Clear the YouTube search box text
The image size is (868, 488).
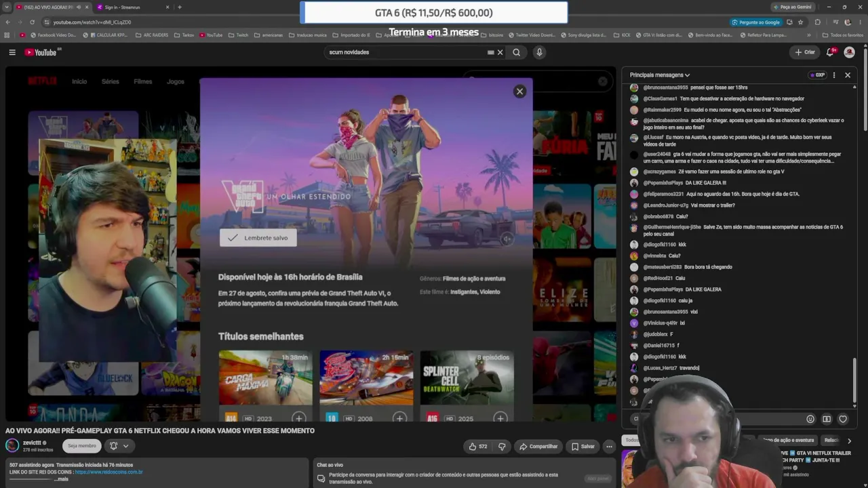coord(500,52)
